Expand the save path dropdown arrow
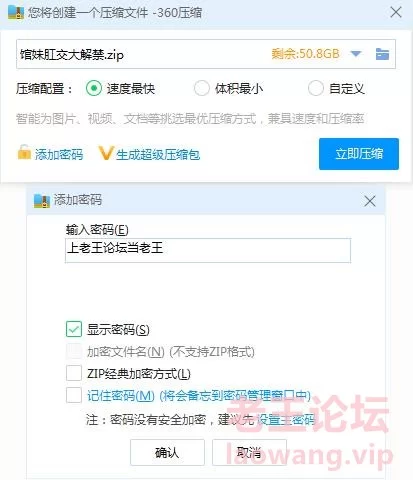Image resolution: width=413 pixels, height=480 pixels. (356, 54)
